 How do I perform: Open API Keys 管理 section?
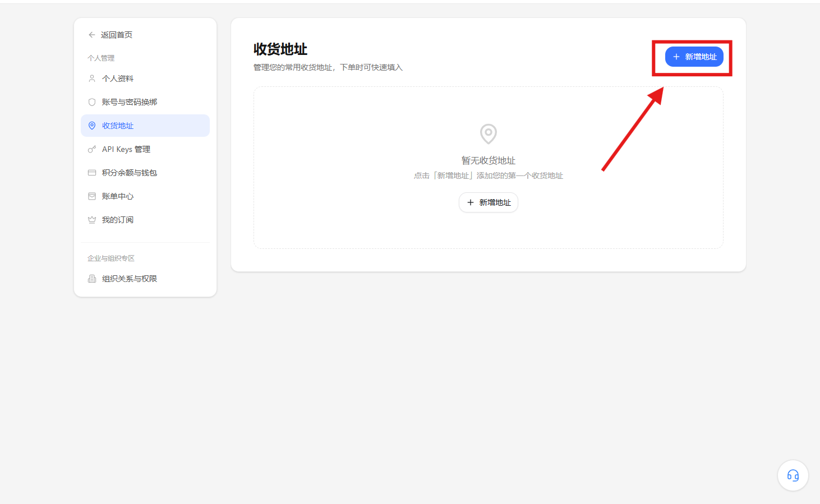tap(145, 149)
